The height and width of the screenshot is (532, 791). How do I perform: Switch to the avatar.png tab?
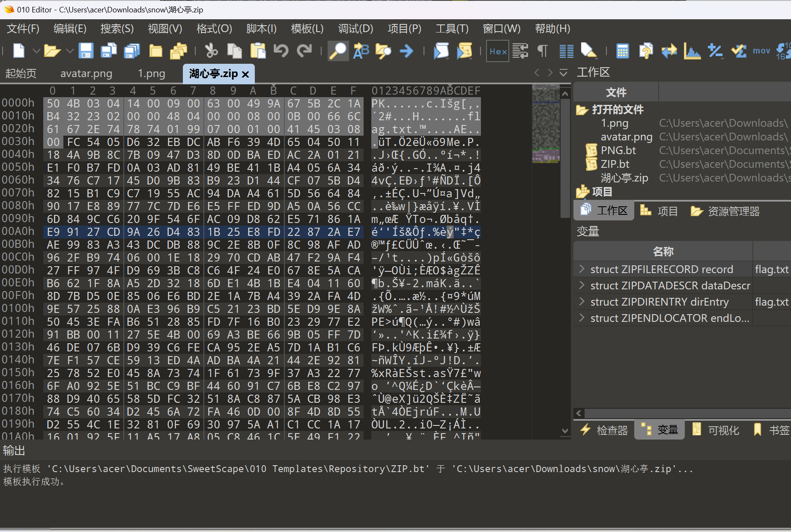86,74
